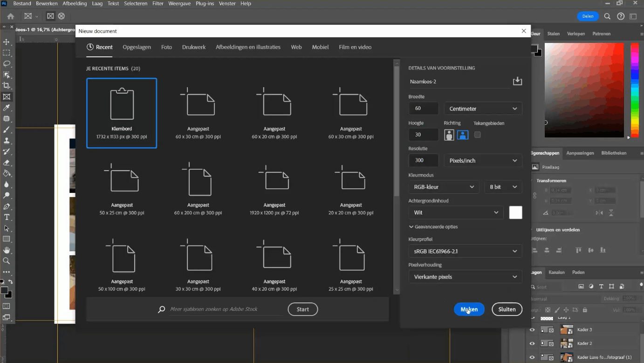Click the Delen button
Screen dimensions: 644x363
(588, 16)
